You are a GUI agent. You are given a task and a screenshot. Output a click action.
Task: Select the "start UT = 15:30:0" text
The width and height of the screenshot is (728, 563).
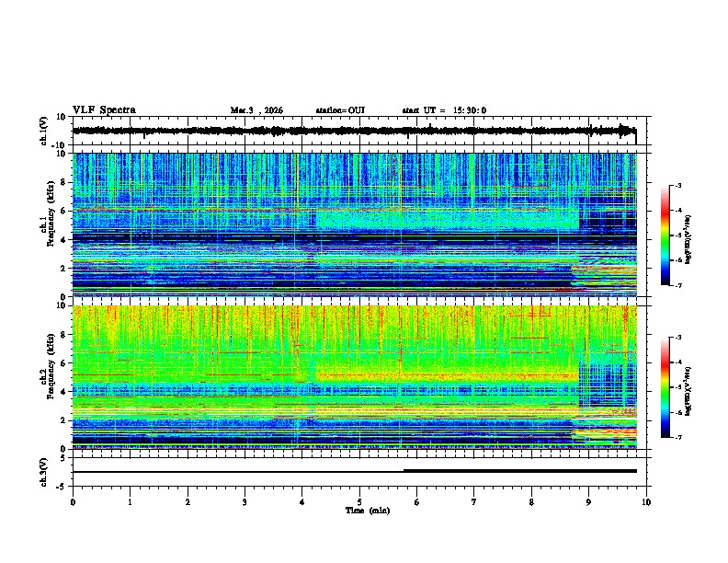[444, 110]
